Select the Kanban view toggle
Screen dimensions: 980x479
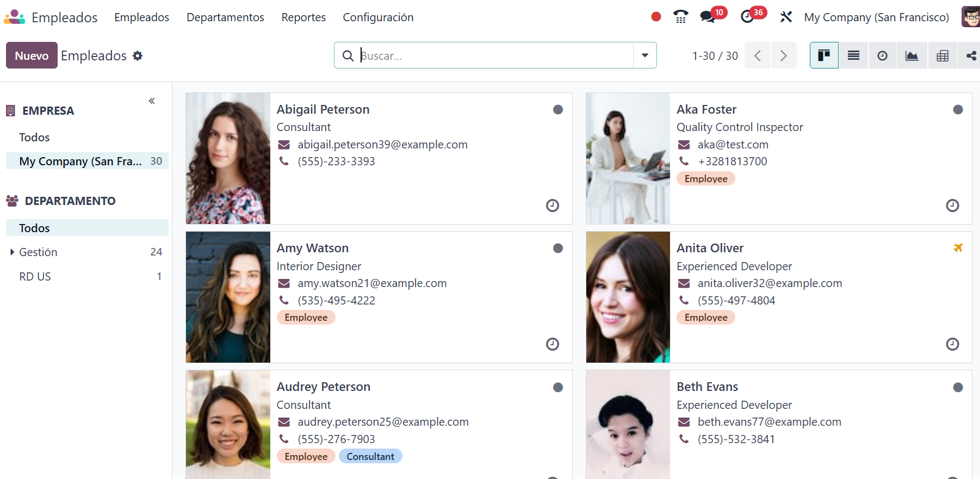tap(824, 55)
